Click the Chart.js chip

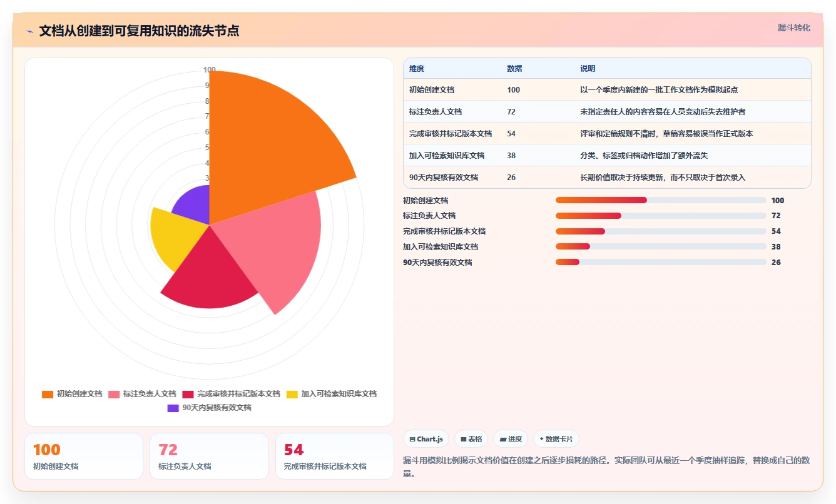pyautogui.click(x=426, y=439)
